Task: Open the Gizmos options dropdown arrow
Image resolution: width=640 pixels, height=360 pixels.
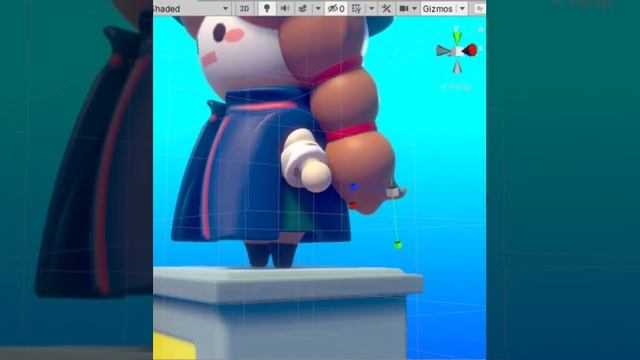Action: coord(462,9)
